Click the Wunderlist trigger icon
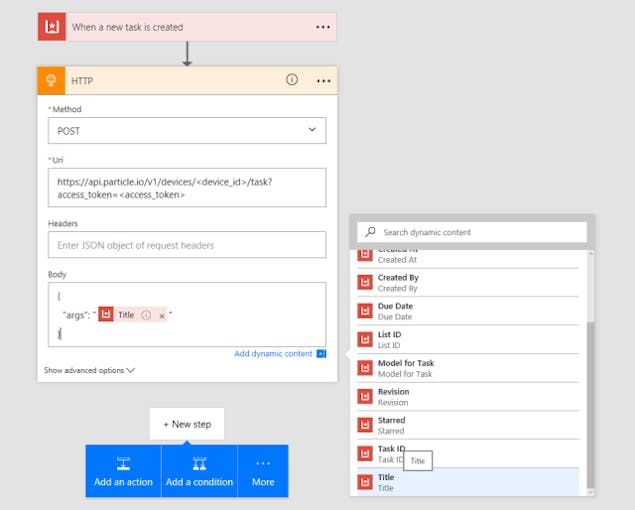The image size is (635, 510). pos(52,27)
